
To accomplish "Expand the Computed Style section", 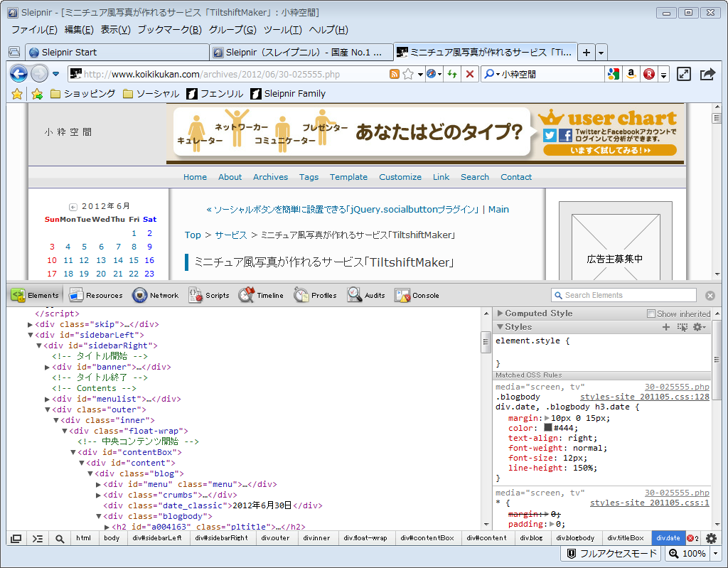I will [500, 314].
